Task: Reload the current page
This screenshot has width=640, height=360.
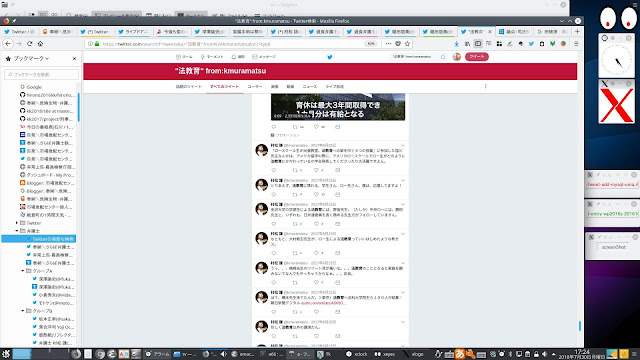Action: point(29,44)
